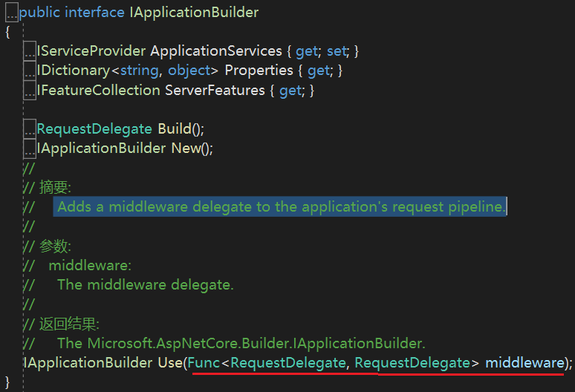Click the 'object' keyword in IDictionary
This screenshot has height=392, width=575.
pos(189,71)
